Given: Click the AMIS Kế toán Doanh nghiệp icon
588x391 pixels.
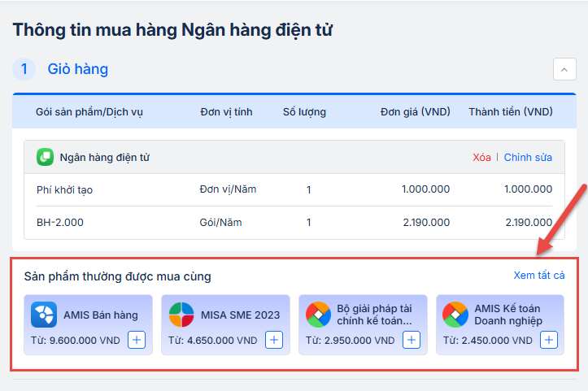Looking at the screenshot, I should (x=455, y=315).
